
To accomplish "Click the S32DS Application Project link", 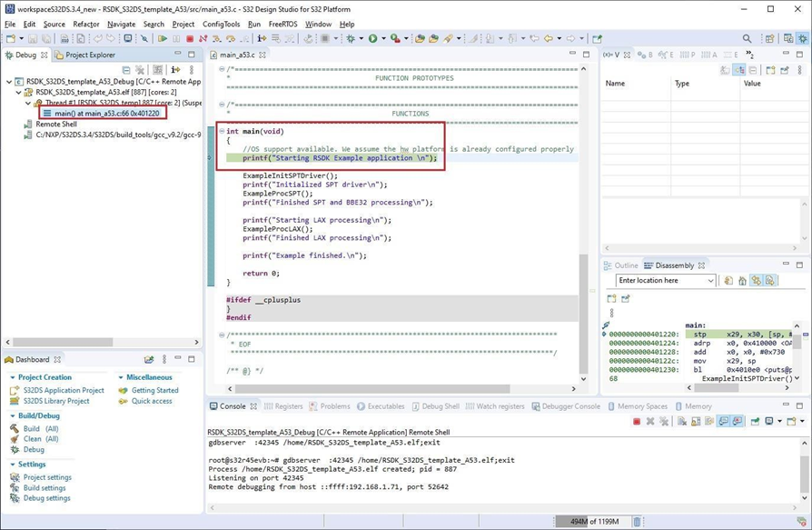I will coord(63,390).
